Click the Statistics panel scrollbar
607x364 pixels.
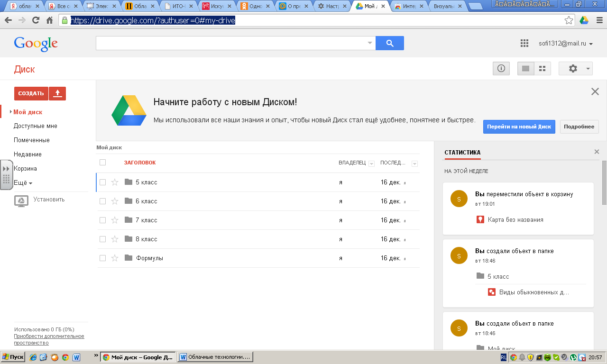coord(604,182)
